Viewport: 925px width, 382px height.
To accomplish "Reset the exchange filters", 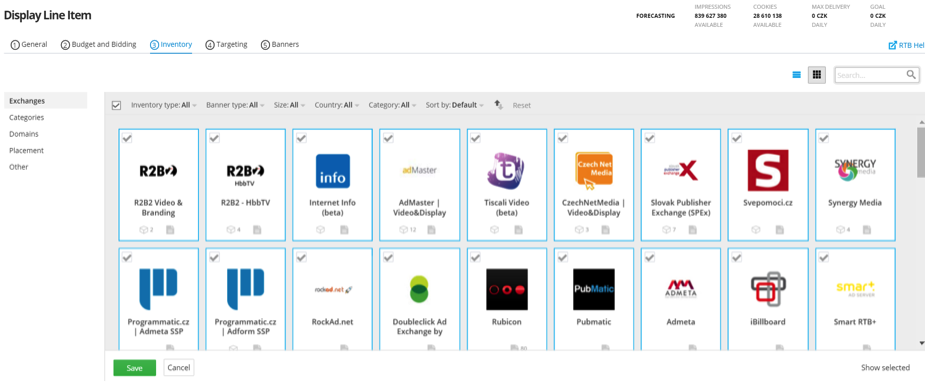I will [521, 106].
